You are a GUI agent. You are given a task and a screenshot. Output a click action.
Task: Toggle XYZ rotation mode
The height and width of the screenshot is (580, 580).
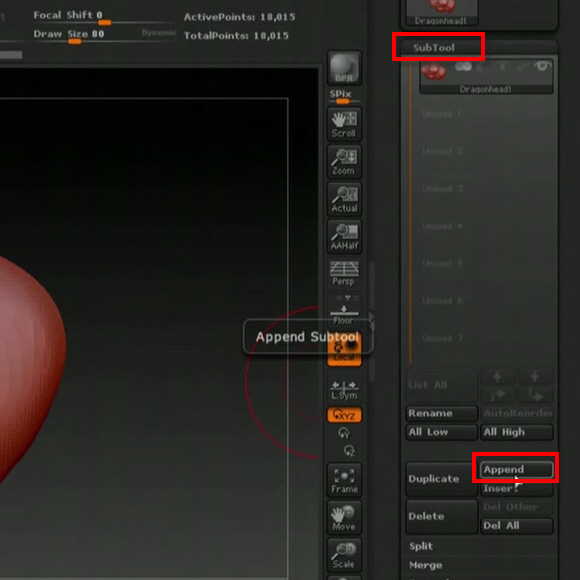point(344,415)
